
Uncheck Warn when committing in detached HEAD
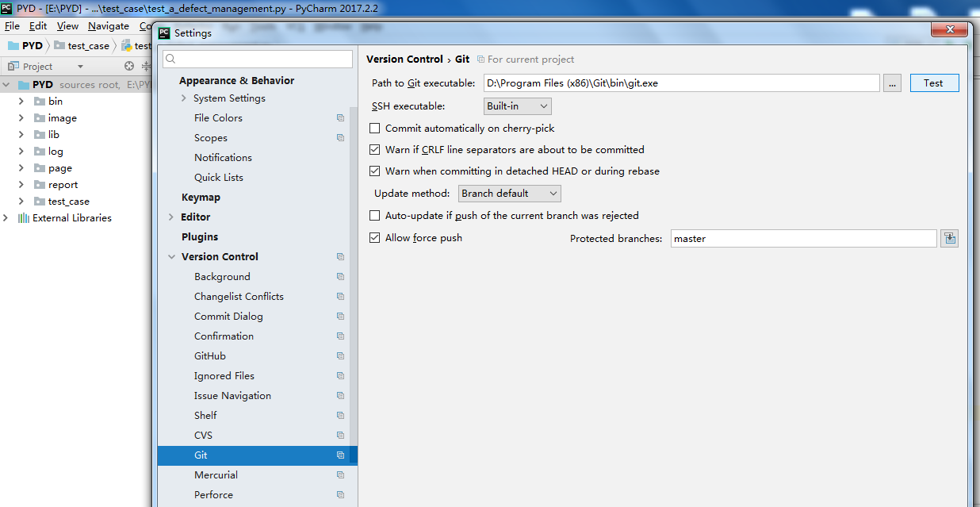point(375,171)
